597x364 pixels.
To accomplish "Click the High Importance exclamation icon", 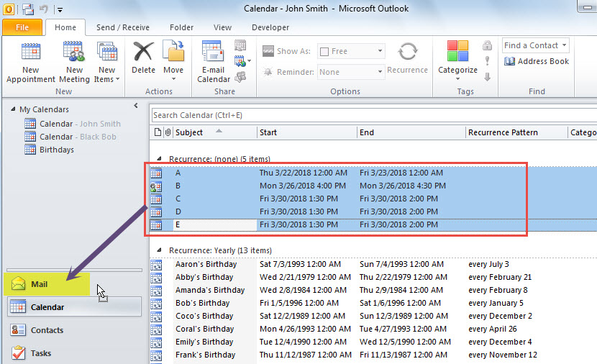I will pos(488,61).
